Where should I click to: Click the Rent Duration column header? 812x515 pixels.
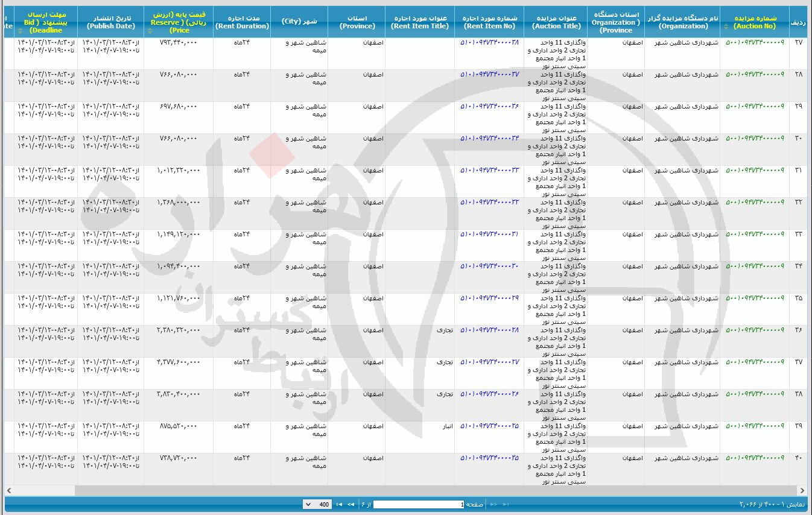click(243, 22)
